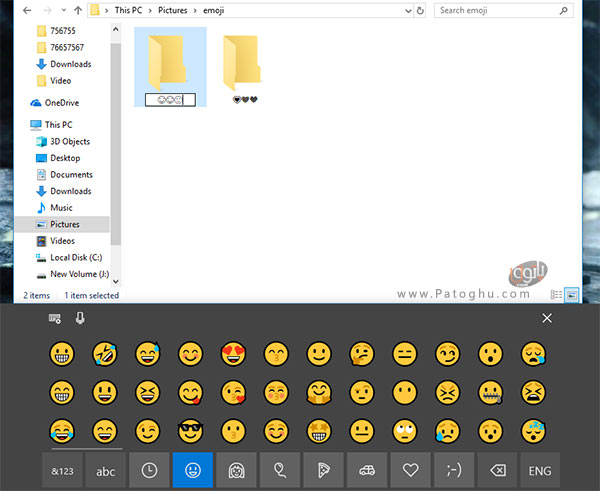This screenshot has width=600, height=491.
Task: Refresh the emoji folder view
Action: (420, 11)
